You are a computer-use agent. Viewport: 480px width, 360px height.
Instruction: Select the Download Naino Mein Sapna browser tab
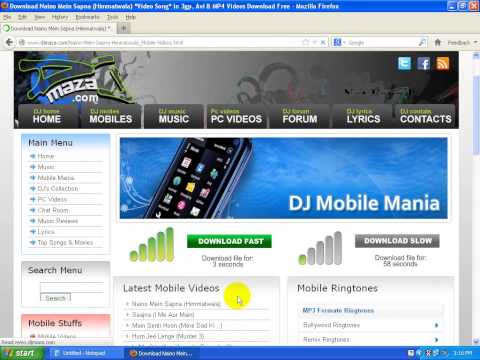click(58, 28)
